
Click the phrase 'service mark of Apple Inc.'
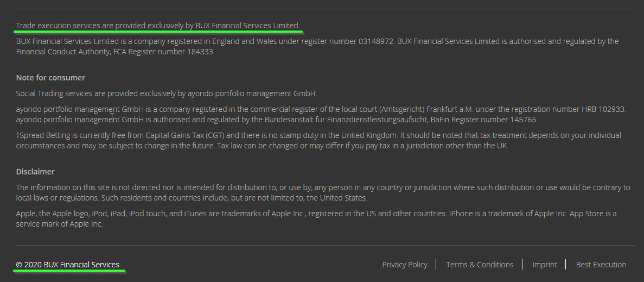click(x=59, y=224)
